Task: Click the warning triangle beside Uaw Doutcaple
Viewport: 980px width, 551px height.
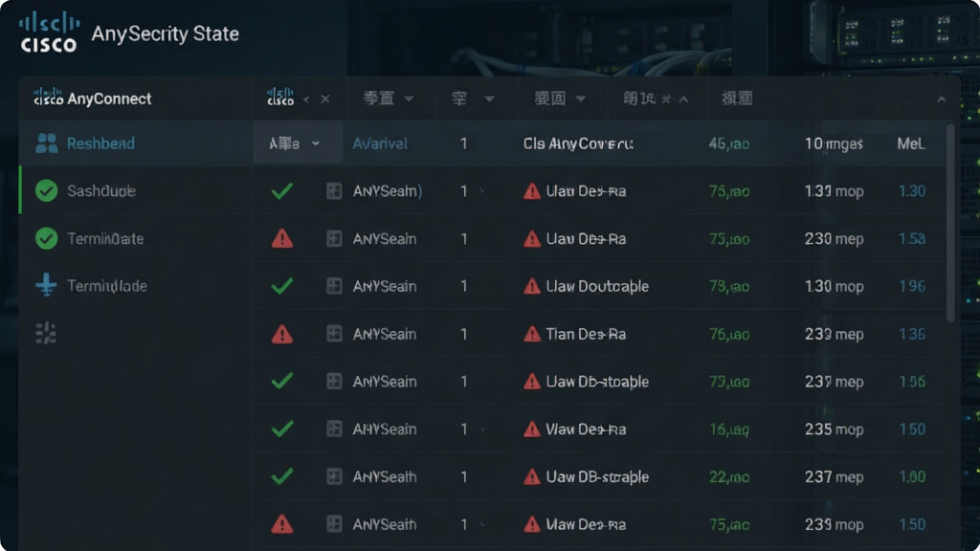Action: coord(532,286)
